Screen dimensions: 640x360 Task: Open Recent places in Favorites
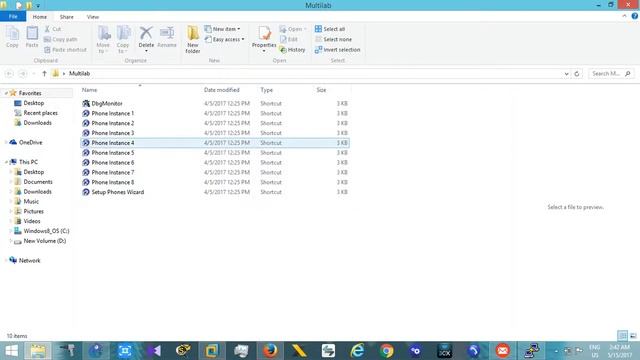(x=36, y=113)
